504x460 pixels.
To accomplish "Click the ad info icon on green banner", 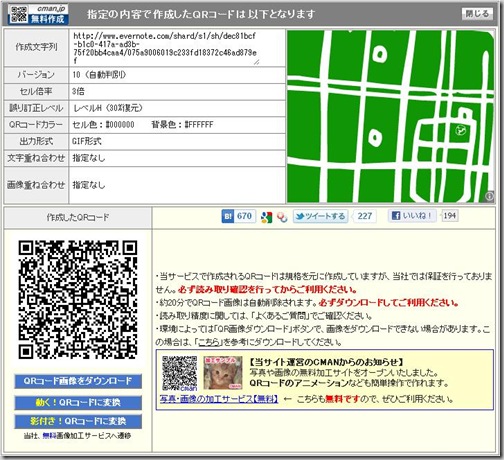I will [490, 196].
